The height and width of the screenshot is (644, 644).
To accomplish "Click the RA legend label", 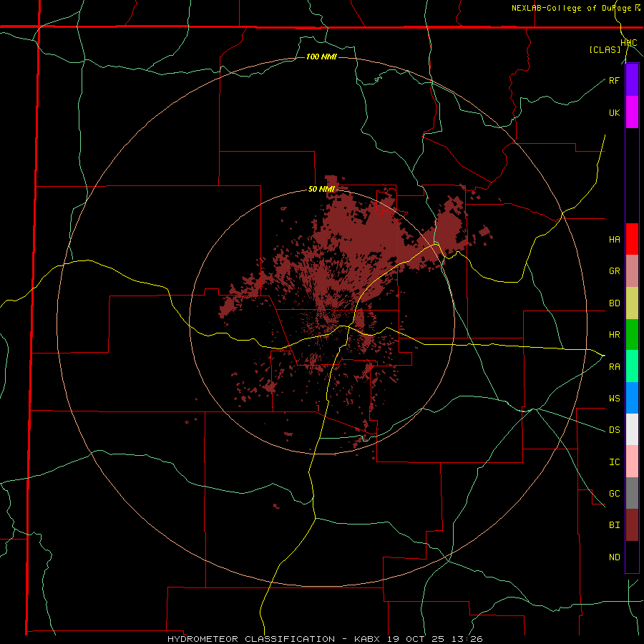I will (614, 367).
